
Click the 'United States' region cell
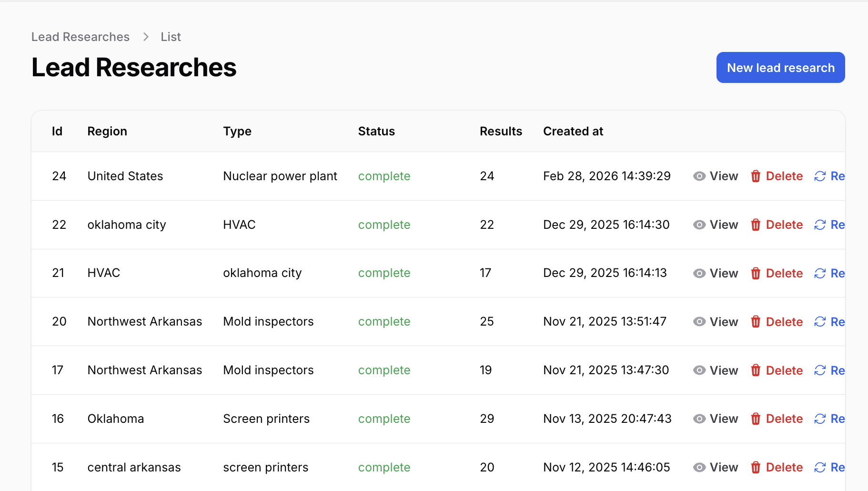click(125, 176)
